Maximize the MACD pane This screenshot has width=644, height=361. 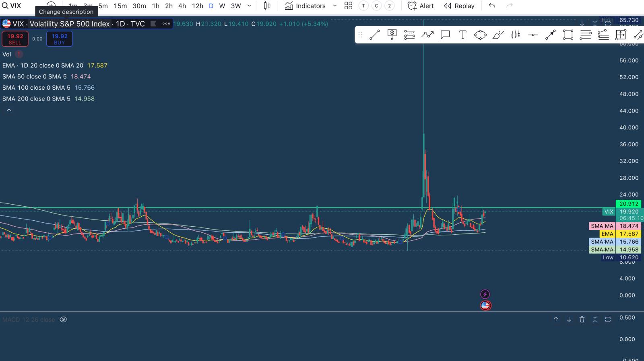(608, 319)
